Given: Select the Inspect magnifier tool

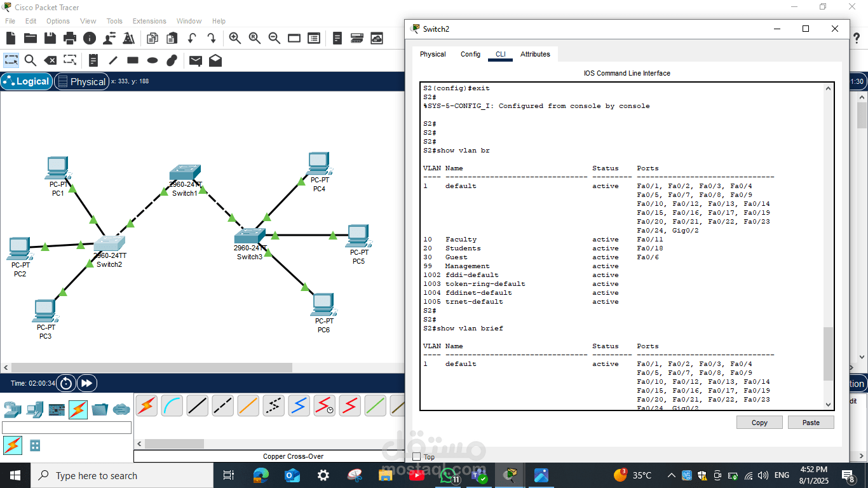Looking at the screenshot, I should click(x=31, y=60).
